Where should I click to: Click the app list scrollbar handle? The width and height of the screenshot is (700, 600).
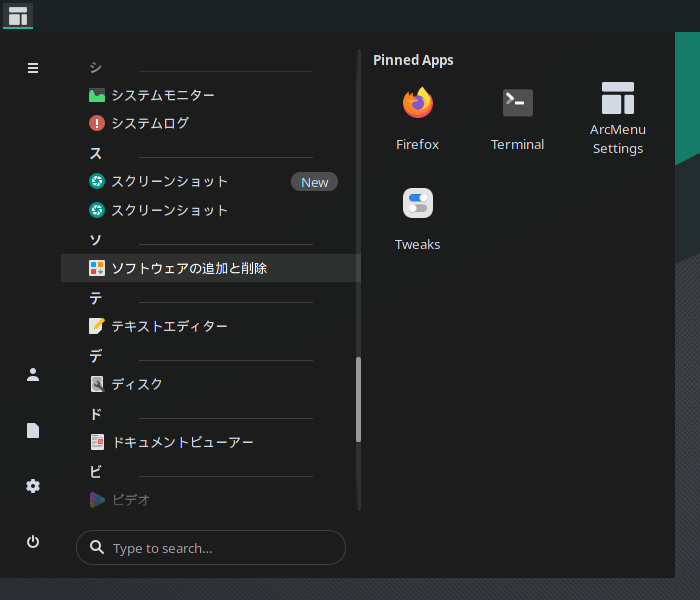point(358,399)
